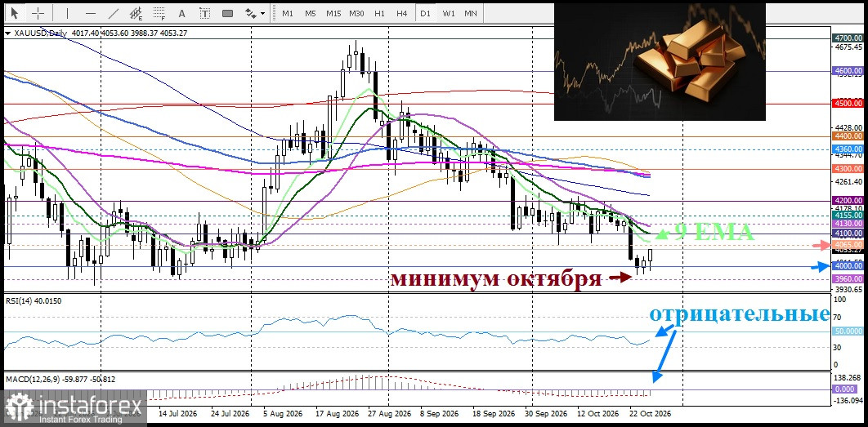This screenshot has width=868, height=427.
Task: Pick the horizontal line drawing tool
Action: [91, 13]
